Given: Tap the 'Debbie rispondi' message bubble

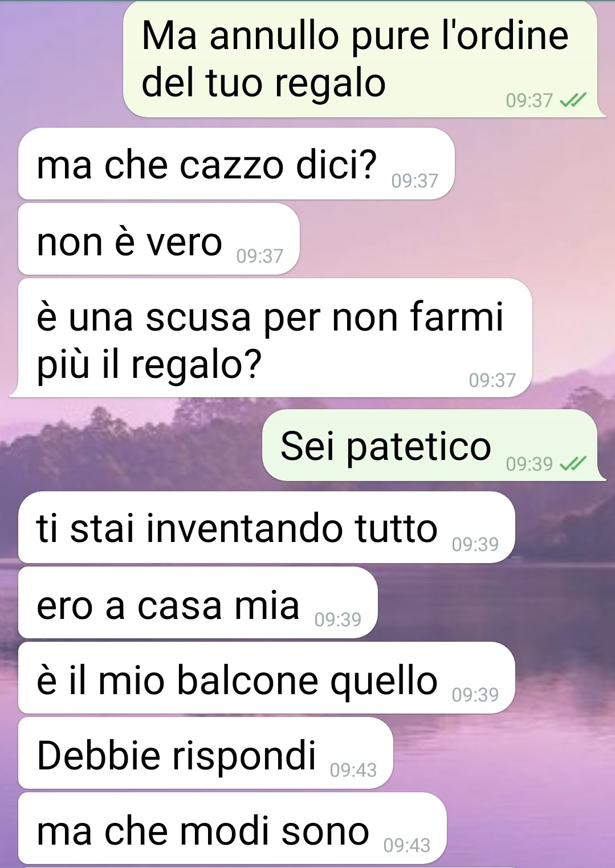Looking at the screenshot, I should [x=206, y=753].
